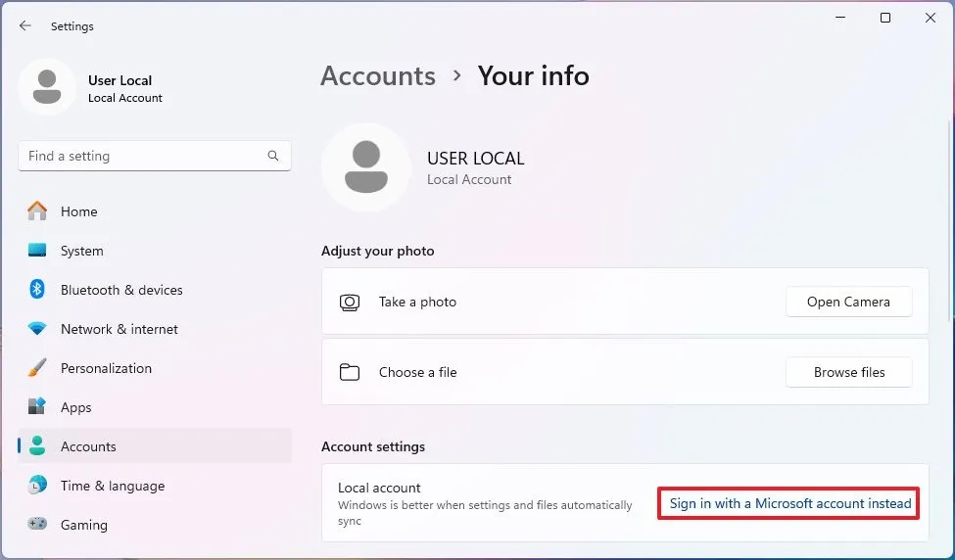Click the Apps icon in sidebar
This screenshot has width=955, height=560.
[x=37, y=406]
